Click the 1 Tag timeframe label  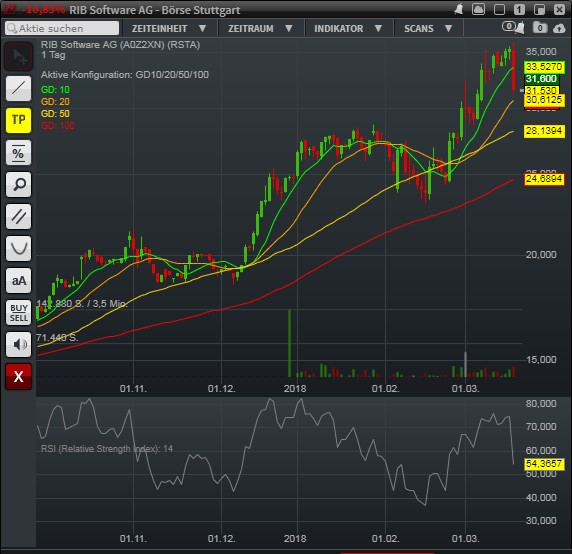pos(53,55)
